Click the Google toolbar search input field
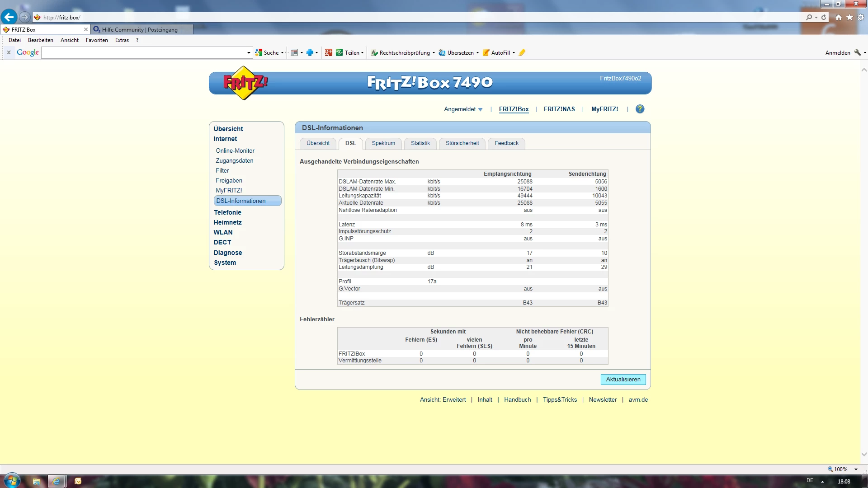Viewport: 868px width, 488px height. coord(145,52)
